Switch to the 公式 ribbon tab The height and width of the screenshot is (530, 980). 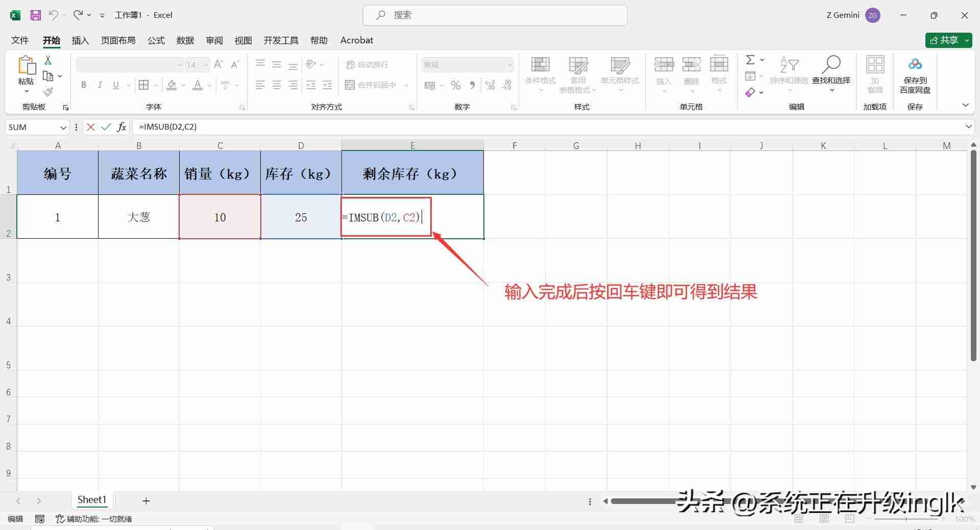pyautogui.click(x=156, y=40)
